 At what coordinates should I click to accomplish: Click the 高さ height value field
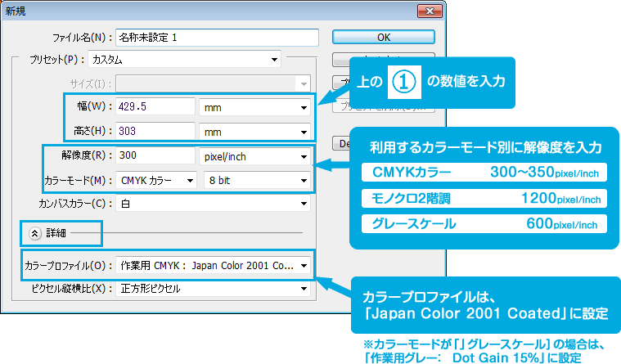pyautogui.click(x=155, y=131)
